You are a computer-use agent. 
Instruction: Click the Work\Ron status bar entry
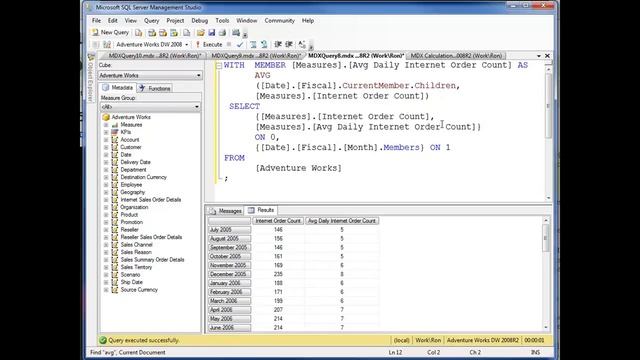click(x=428, y=340)
